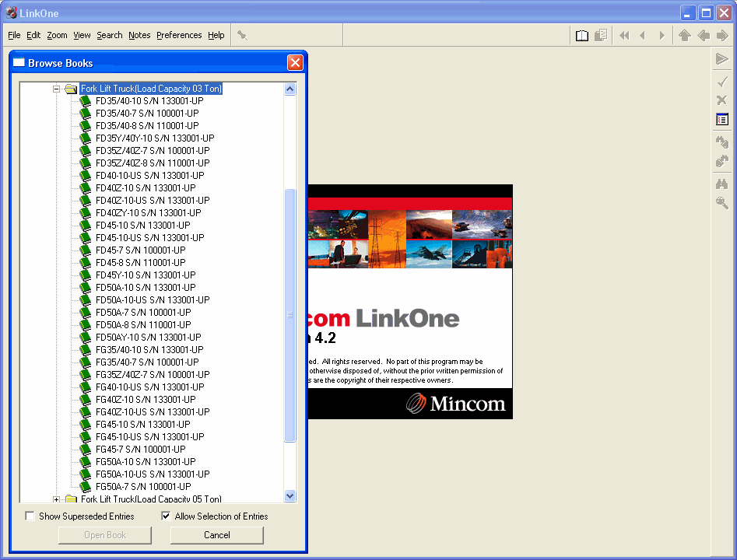Image resolution: width=737 pixels, height=560 pixels.
Task: Click the up arrow navigation icon
Action: 684,36
